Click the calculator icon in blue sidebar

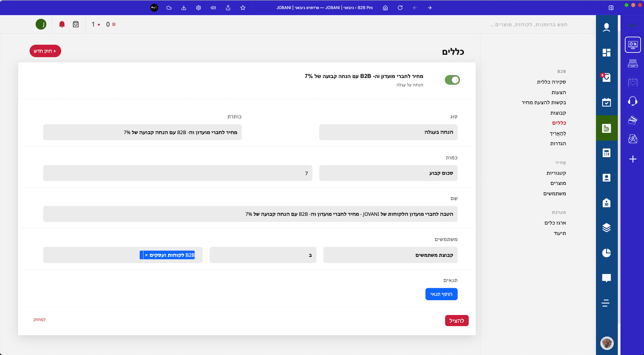click(606, 153)
